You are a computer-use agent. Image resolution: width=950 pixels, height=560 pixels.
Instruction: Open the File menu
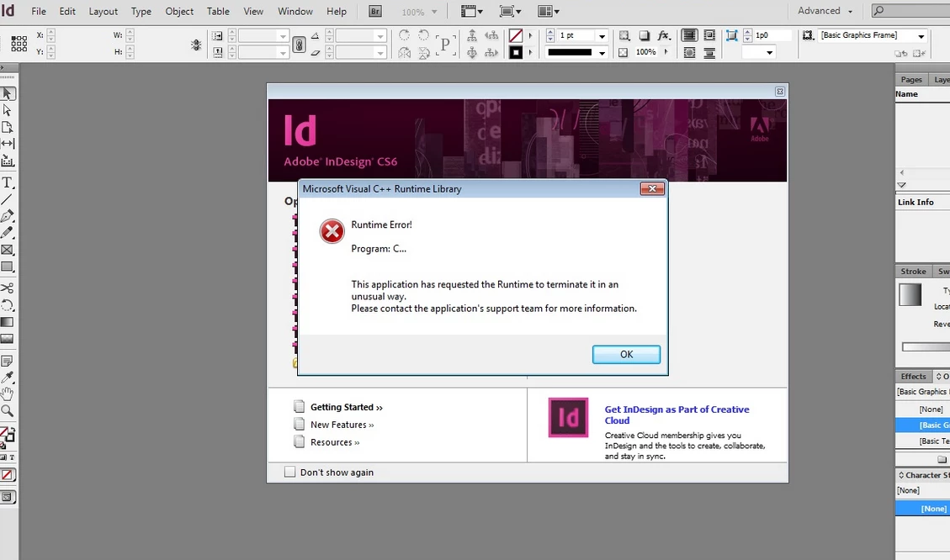pos(38,12)
